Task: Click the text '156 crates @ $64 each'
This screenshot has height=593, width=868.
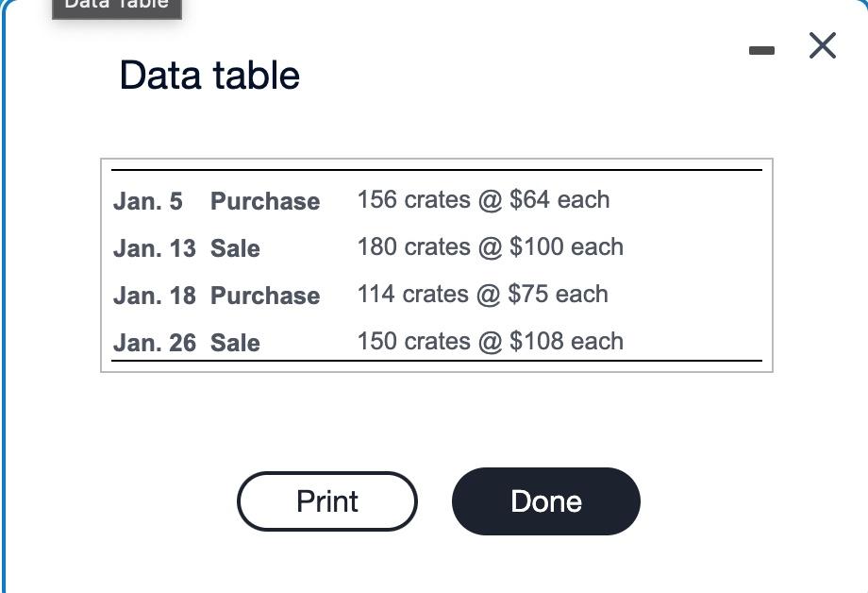Action: [x=483, y=199]
